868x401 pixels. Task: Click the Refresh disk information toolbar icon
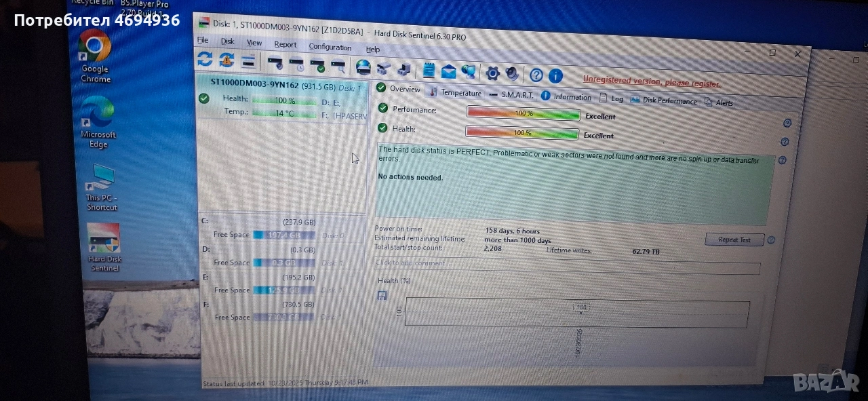point(204,60)
